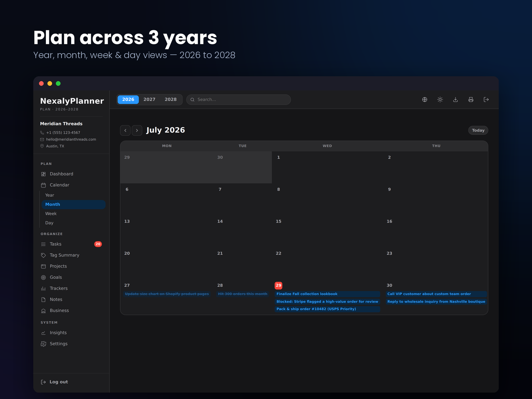Viewport: 532px width, 399px height.
Task: Open the Calendar sidebar item
Action: click(71, 185)
